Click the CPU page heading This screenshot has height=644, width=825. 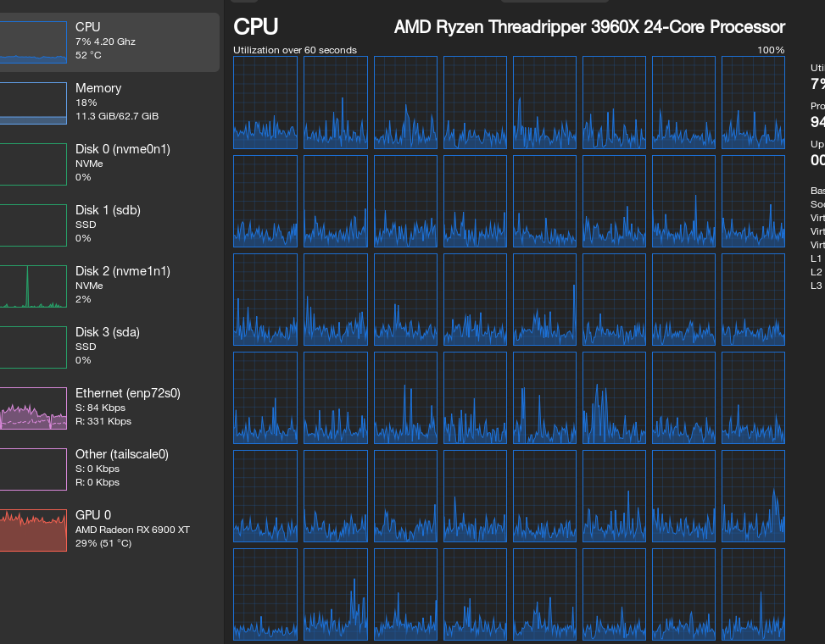[x=256, y=27]
